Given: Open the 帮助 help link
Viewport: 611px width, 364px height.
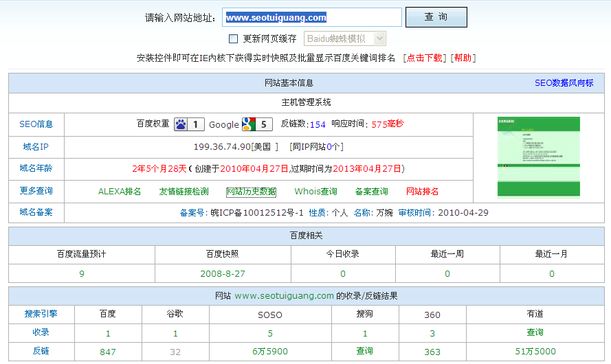Looking at the screenshot, I should tap(463, 58).
